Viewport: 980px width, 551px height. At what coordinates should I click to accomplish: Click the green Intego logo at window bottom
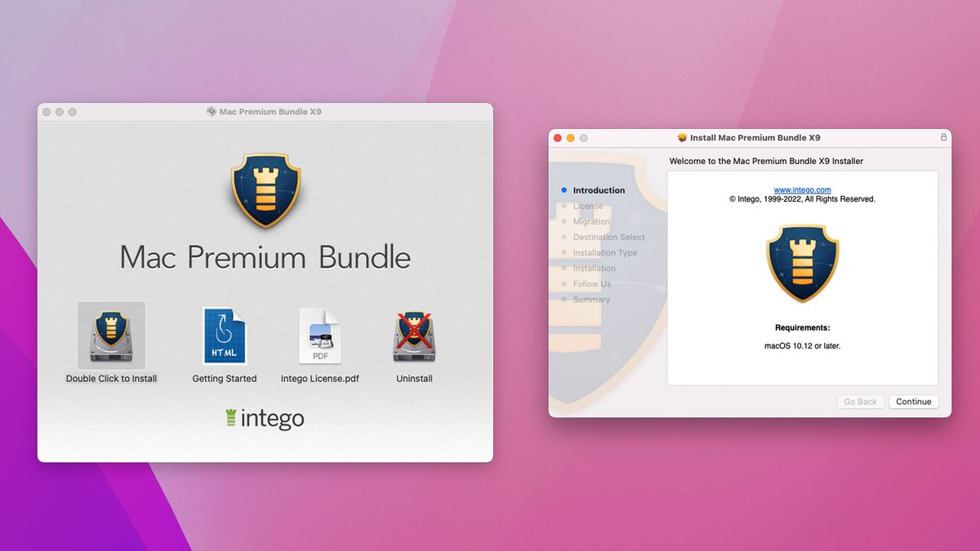point(265,417)
